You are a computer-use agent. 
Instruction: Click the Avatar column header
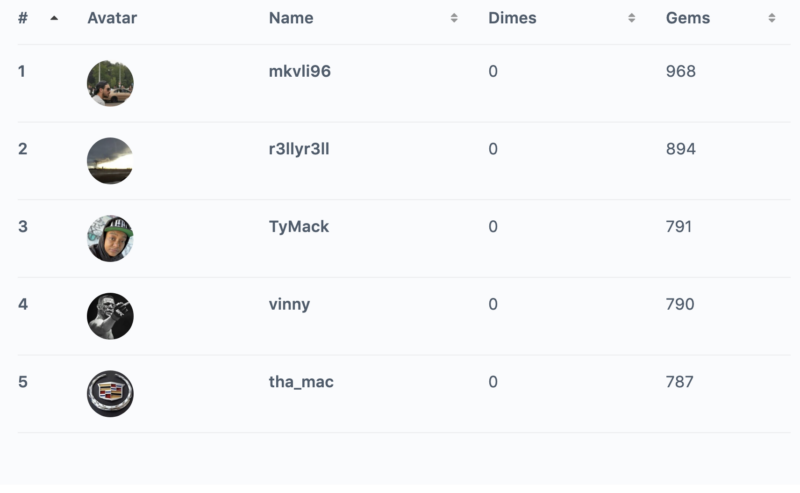click(x=112, y=18)
